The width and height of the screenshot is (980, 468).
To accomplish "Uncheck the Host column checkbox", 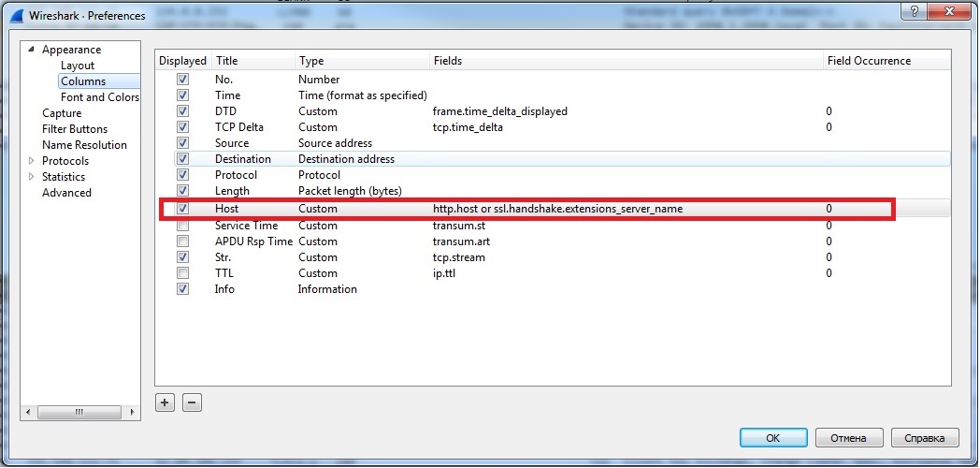I will pos(182,209).
